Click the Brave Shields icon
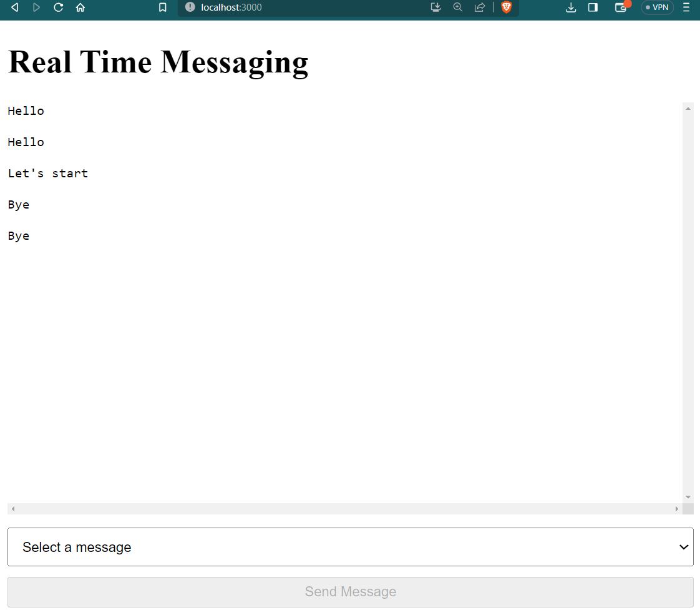Image resolution: width=700 pixels, height=615 pixels. coord(506,8)
